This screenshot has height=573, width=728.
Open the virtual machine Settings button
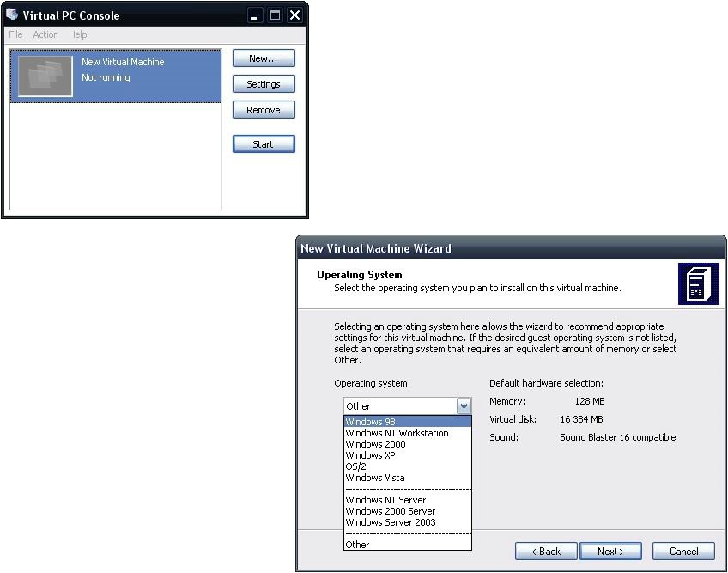point(264,84)
